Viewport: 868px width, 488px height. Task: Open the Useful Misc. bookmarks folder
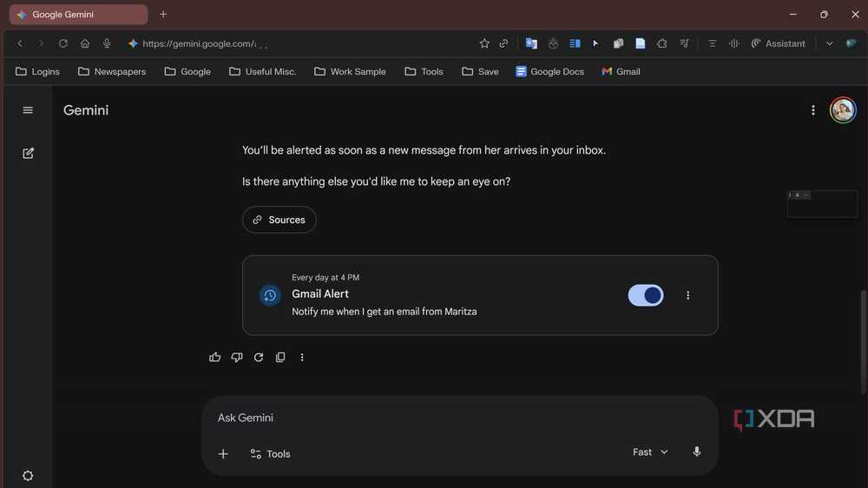click(x=262, y=71)
